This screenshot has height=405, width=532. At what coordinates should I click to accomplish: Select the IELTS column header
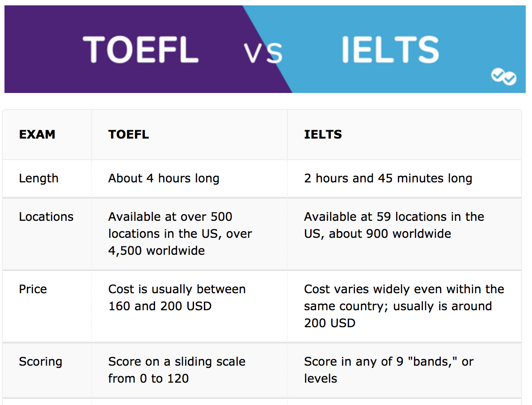click(323, 135)
